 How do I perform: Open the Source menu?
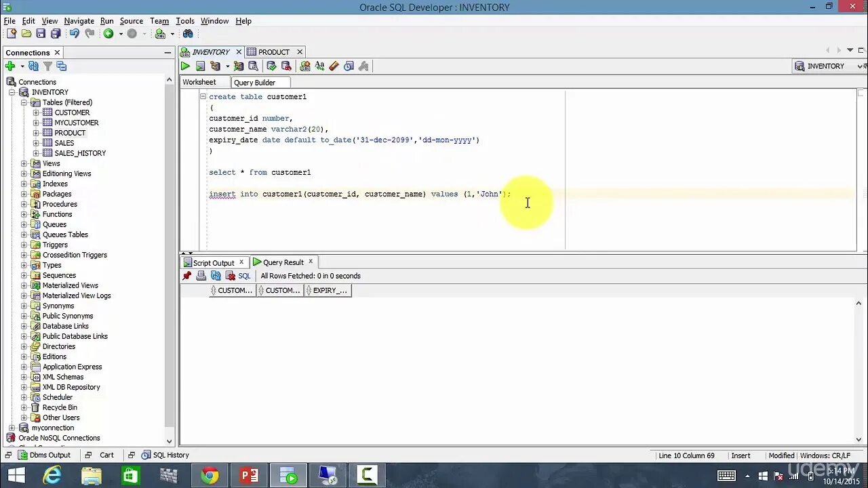(x=132, y=21)
